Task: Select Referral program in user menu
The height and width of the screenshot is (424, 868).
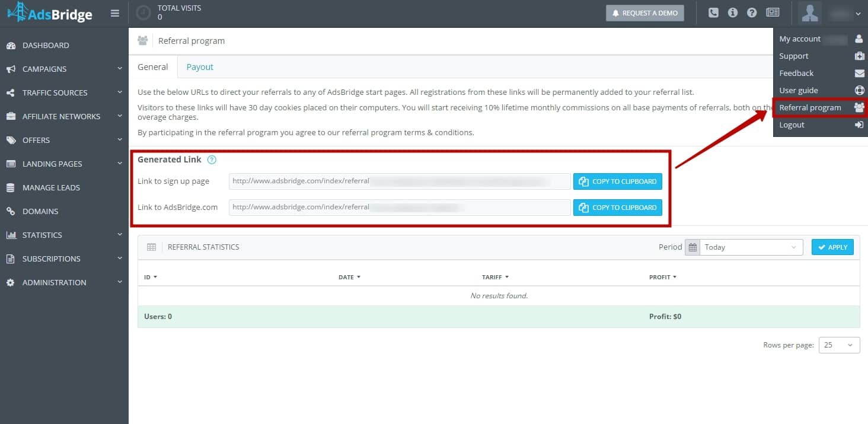Action: click(820, 107)
